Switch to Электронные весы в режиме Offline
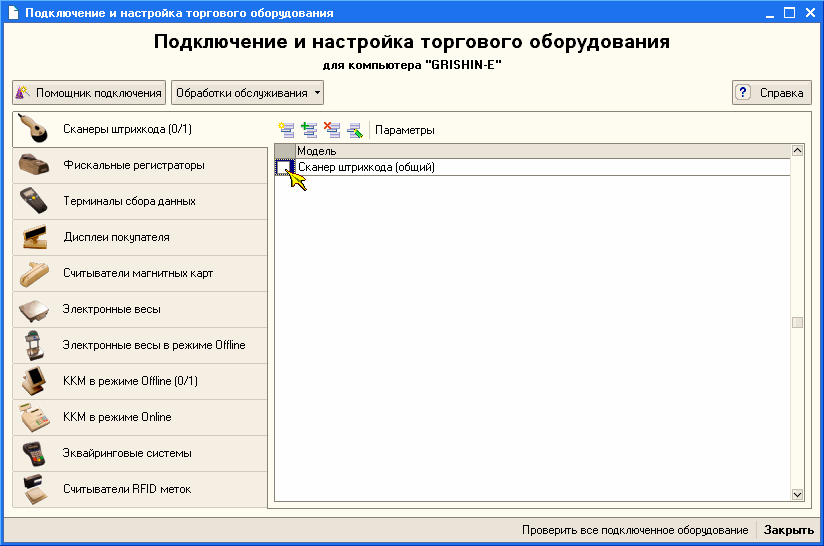This screenshot has height=546, width=824. click(x=140, y=345)
